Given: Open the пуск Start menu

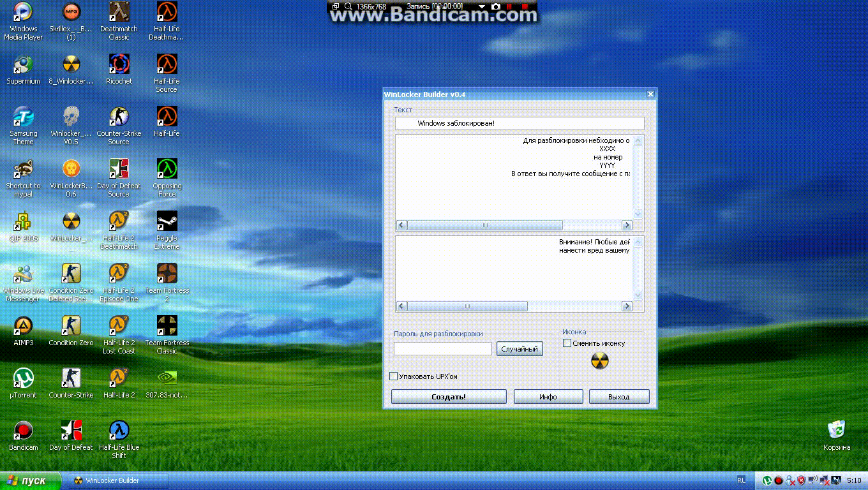Looking at the screenshot, I should (31, 480).
